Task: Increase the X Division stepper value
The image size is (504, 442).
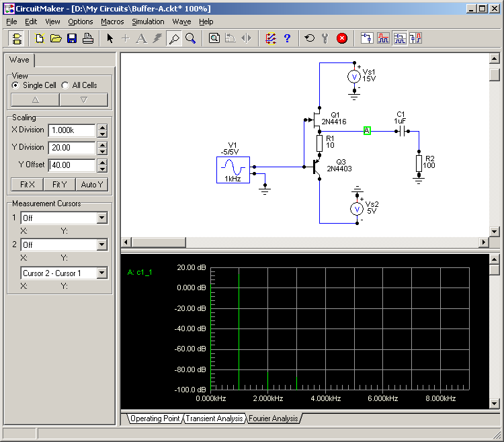Action: [103, 128]
